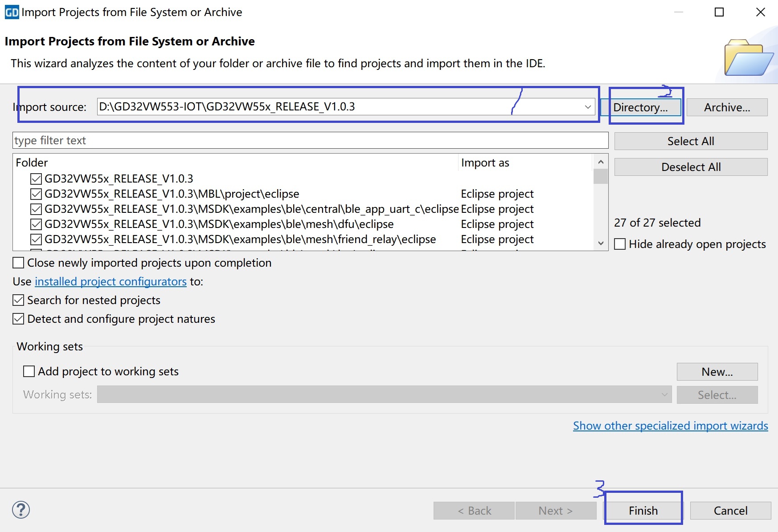This screenshot has width=778, height=532.
Task: Check Hide already open projects
Action: click(x=620, y=244)
